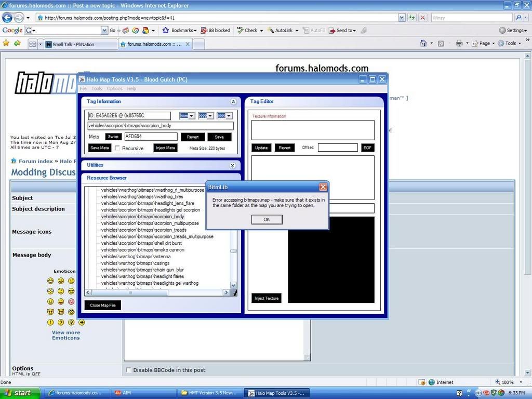
Task: Click the Offset input field
Action: point(338,148)
